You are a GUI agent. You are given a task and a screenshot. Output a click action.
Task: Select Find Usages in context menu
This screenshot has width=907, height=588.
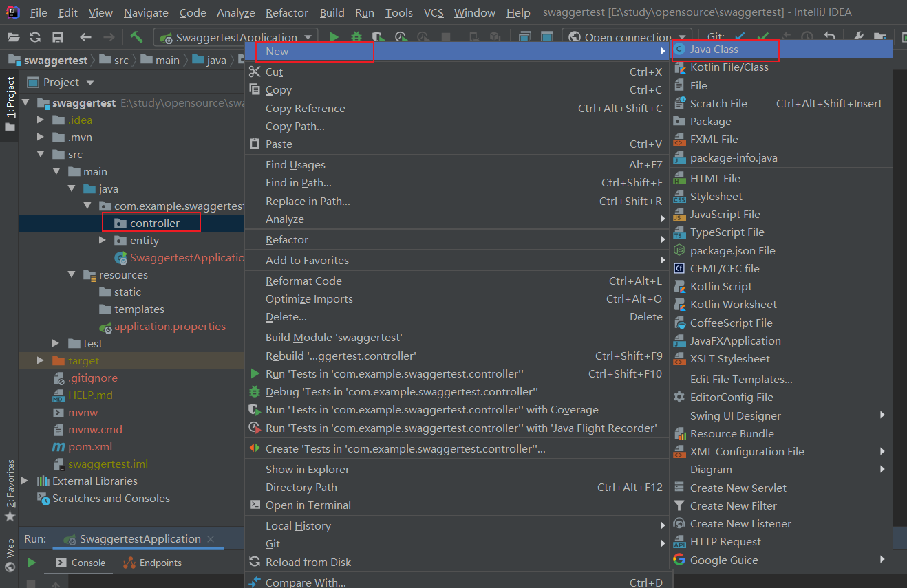click(x=457, y=165)
